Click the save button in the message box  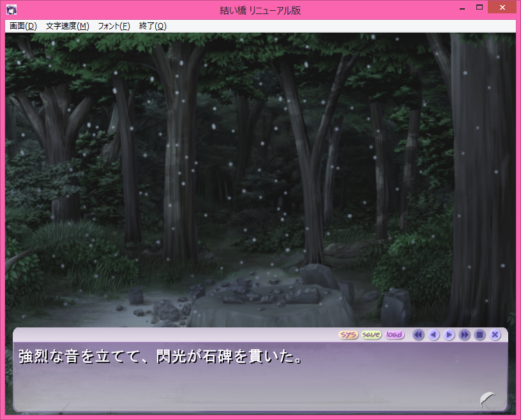click(x=371, y=334)
